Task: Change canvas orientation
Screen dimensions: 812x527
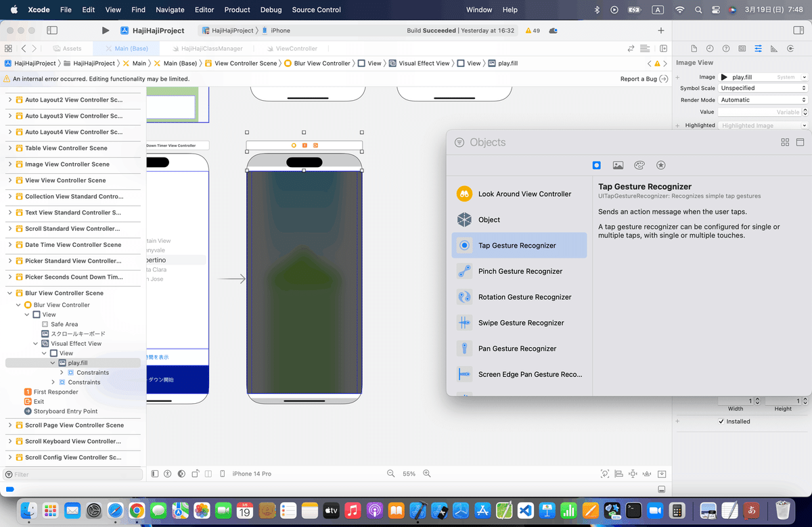Action: pyautogui.click(x=196, y=474)
